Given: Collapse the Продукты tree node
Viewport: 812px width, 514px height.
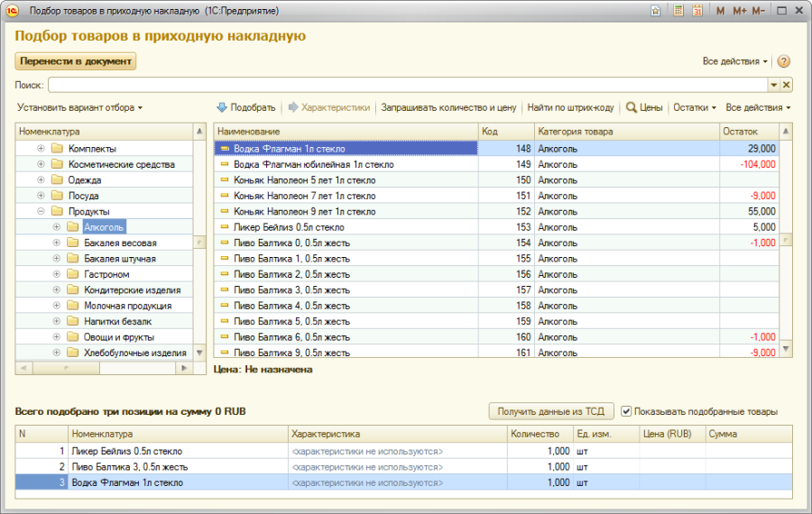Looking at the screenshot, I should pos(41,211).
